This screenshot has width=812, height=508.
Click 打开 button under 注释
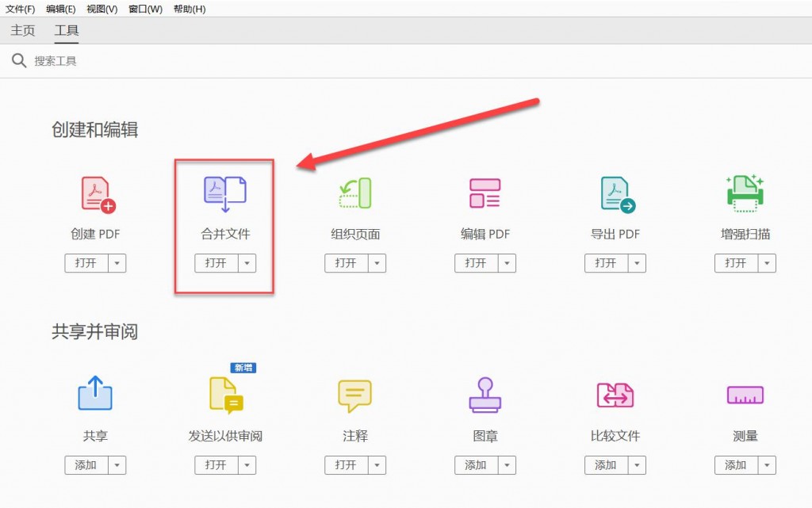click(x=347, y=465)
